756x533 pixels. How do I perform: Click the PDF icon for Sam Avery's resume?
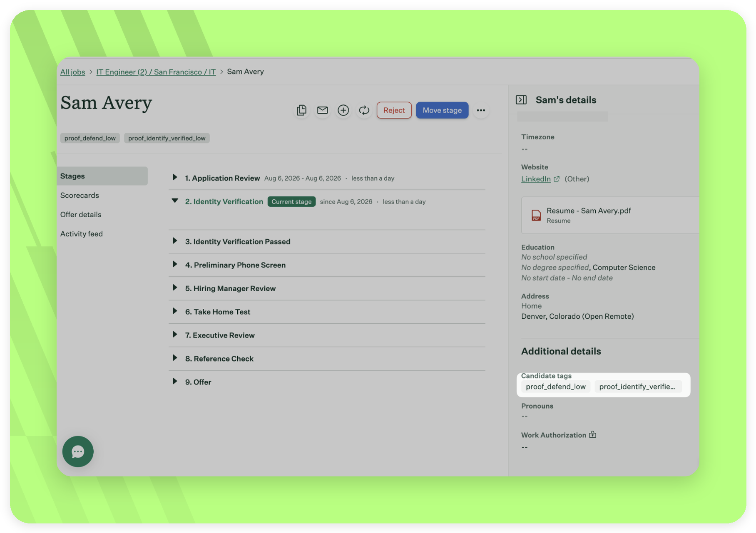click(x=536, y=215)
